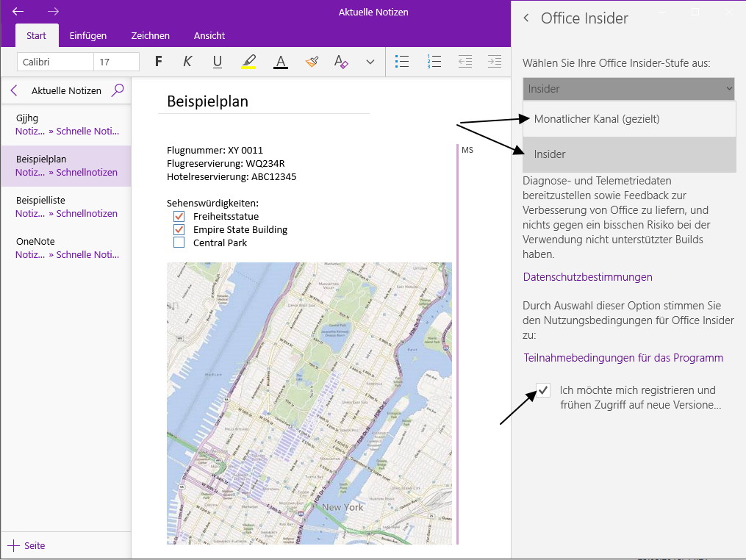
Task: Add a new page with plus Seite
Action: pos(26,545)
